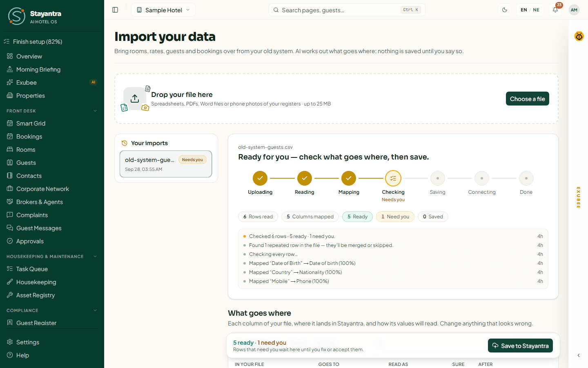Image resolution: width=588 pixels, height=368 pixels.
Task: Collapse the Compliance section
Action: pyautogui.click(x=52, y=310)
